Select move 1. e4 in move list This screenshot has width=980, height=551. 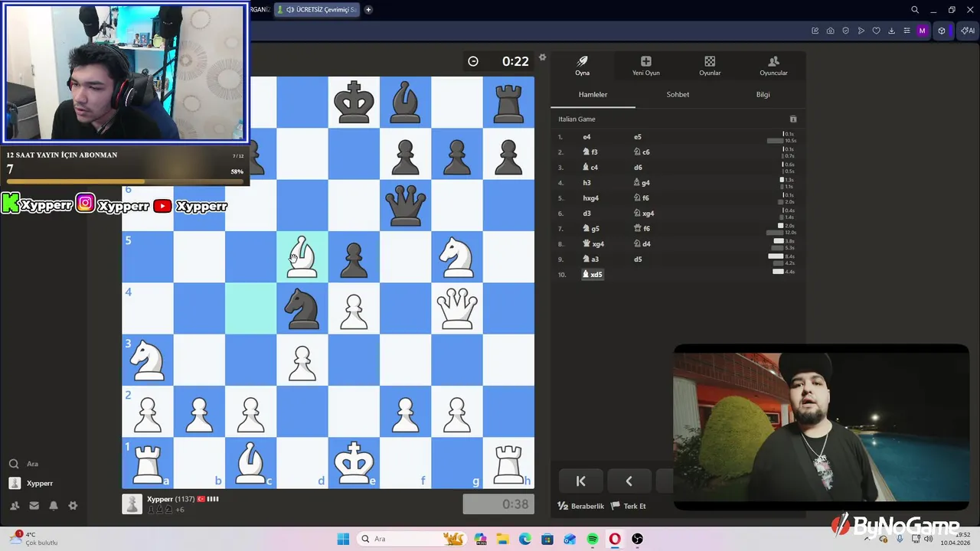pos(586,137)
